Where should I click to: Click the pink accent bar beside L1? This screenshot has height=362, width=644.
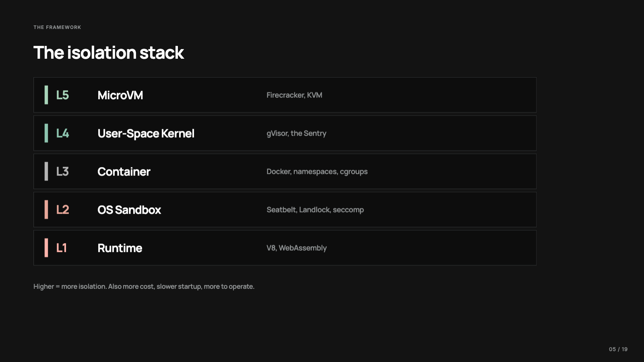46,248
